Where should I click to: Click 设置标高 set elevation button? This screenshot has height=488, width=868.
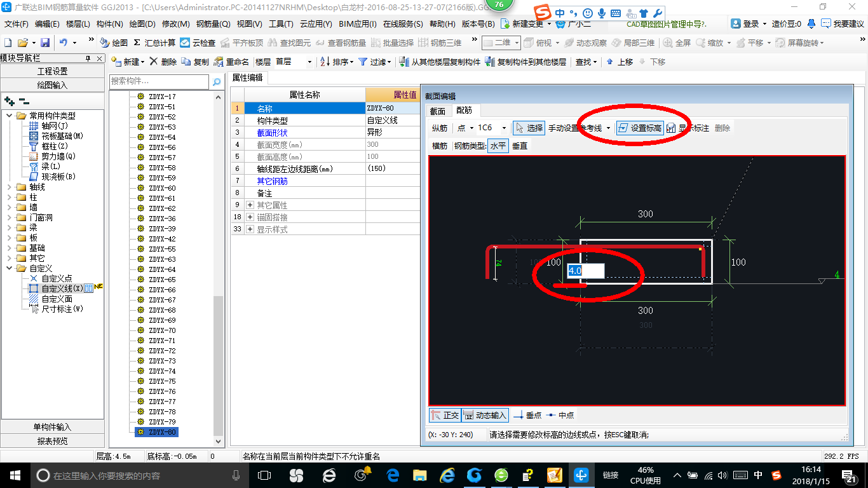(640, 128)
